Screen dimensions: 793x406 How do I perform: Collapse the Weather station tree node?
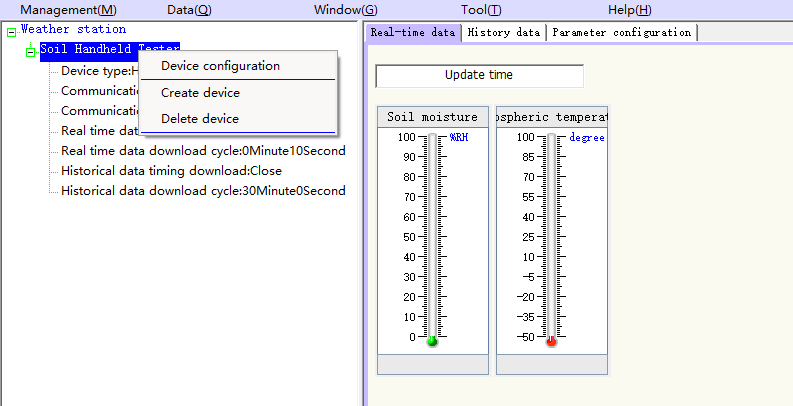(x=11, y=31)
